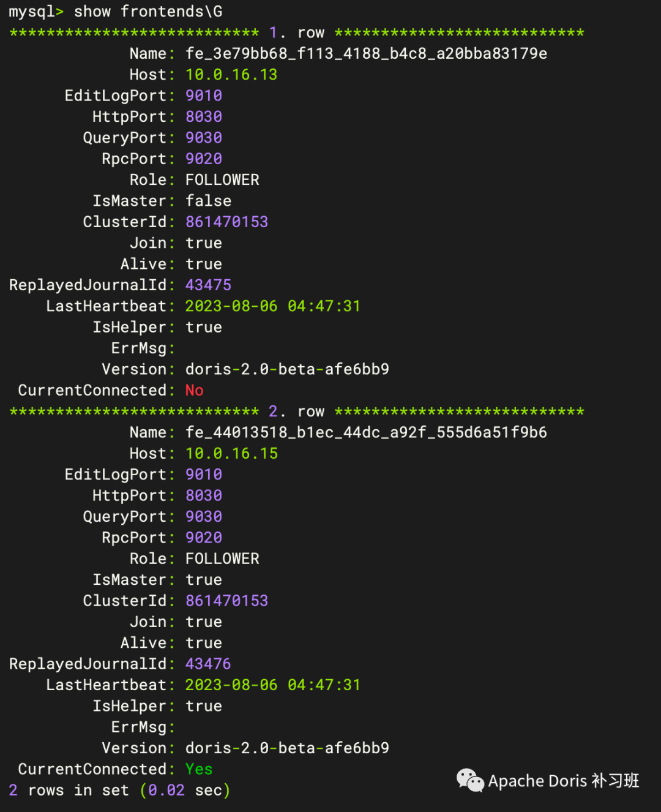This screenshot has width=661, height=812.
Task: Click second row LastHeartbeat timestamp
Action: coord(272,685)
